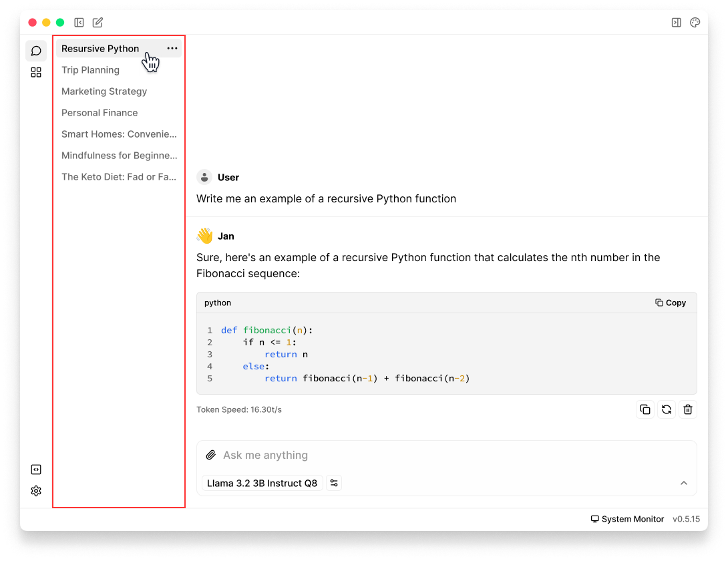Click code line 'def fibonacci(n):'
The width and height of the screenshot is (728, 561).
pyautogui.click(x=267, y=330)
